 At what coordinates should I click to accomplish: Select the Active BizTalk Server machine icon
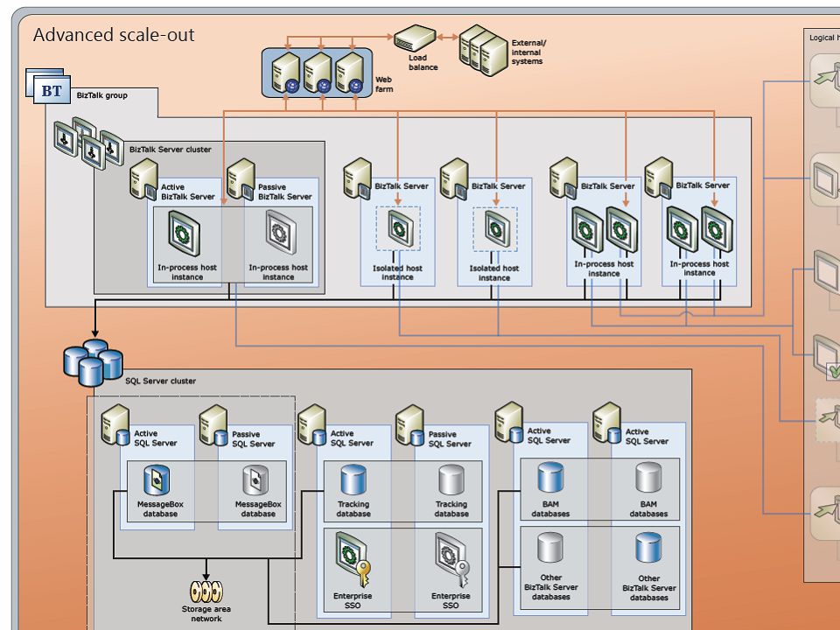click(143, 179)
